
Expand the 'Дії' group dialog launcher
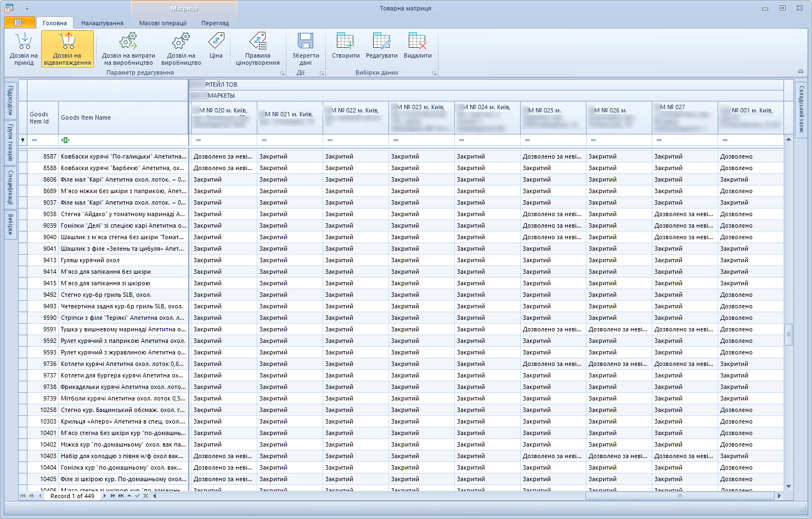coord(322,73)
